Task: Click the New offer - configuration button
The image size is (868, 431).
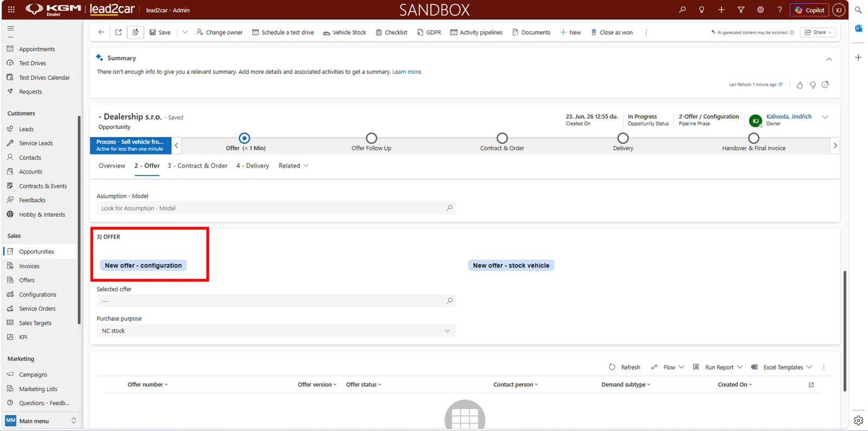Action: [x=143, y=265]
